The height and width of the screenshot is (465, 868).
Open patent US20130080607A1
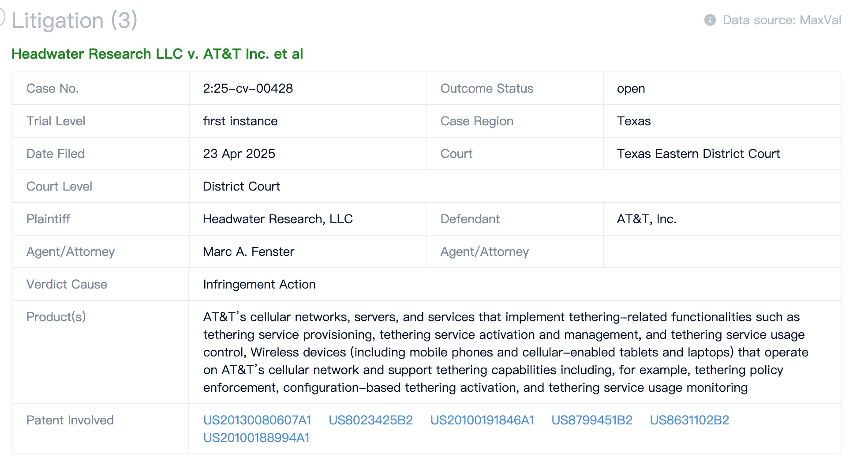tap(257, 420)
